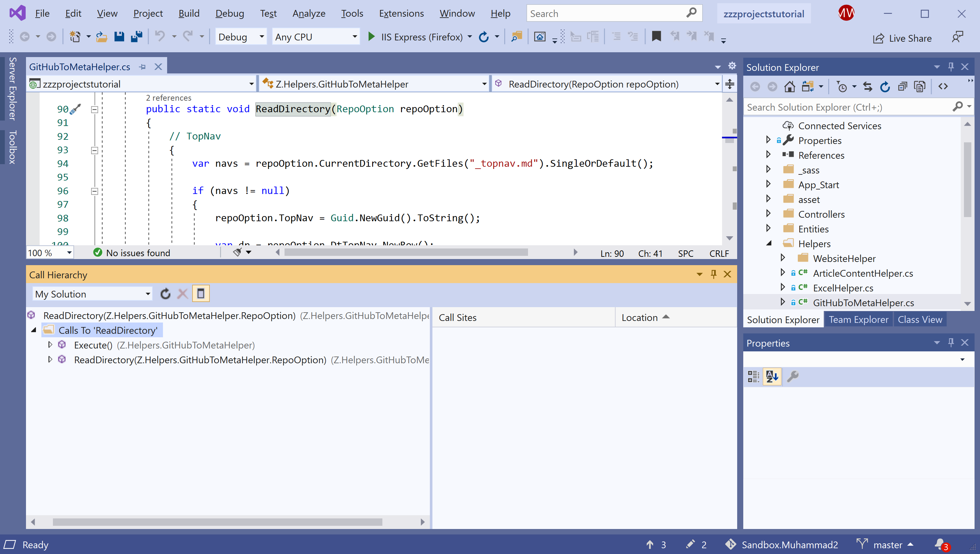The height and width of the screenshot is (554, 980).
Task: Expand the Execute() node in Call Hierarchy
Action: point(50,345)
